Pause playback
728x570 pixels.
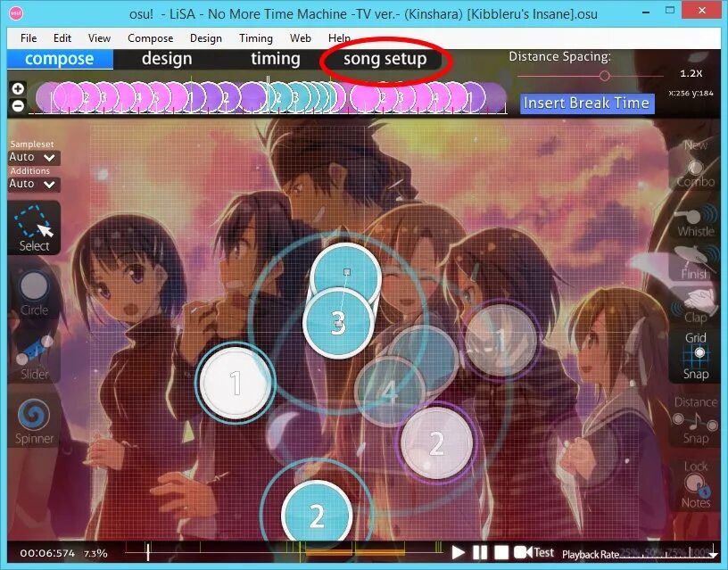[x=480, y=552]
